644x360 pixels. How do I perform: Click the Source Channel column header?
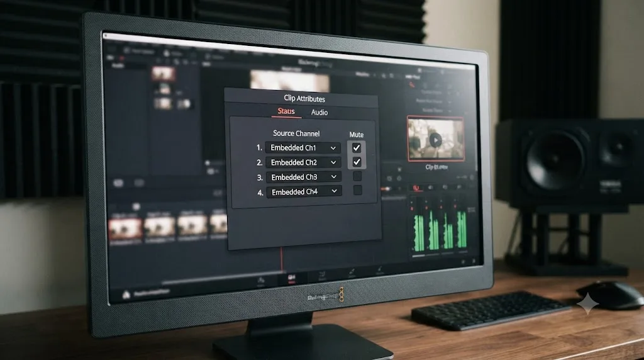296,133
